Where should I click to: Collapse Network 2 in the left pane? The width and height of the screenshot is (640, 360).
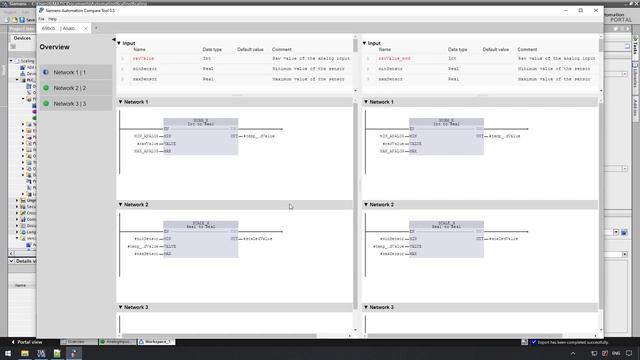pyautogui.click(x=120, y=204)
